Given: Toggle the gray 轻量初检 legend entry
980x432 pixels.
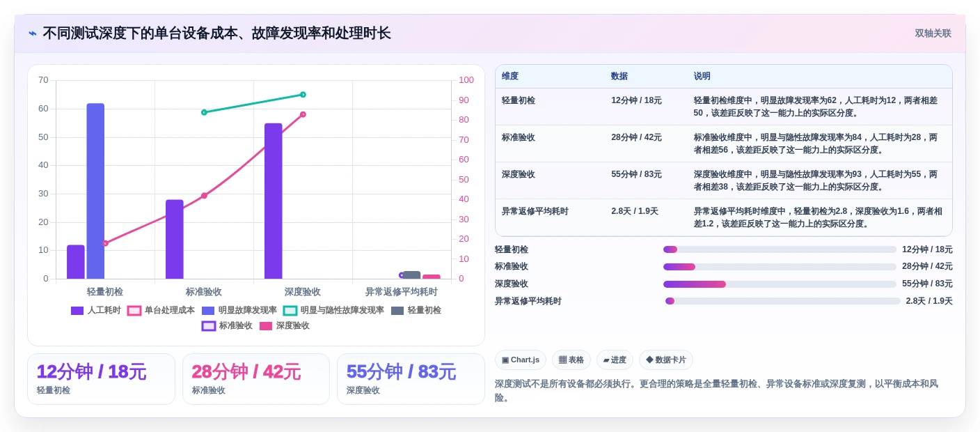Looking at the screenshot, I should pos(416,311).
